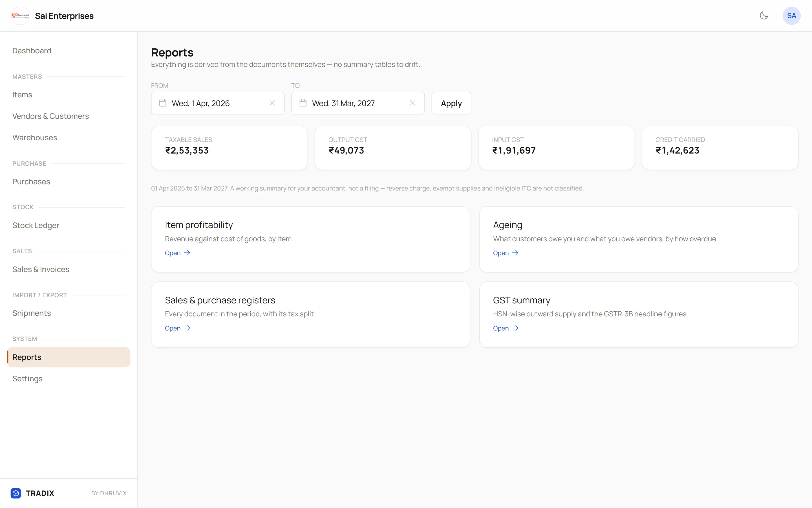Go to Dashboard in sidebar
This screenshot has width=812, height=508.
click(32, 51)
